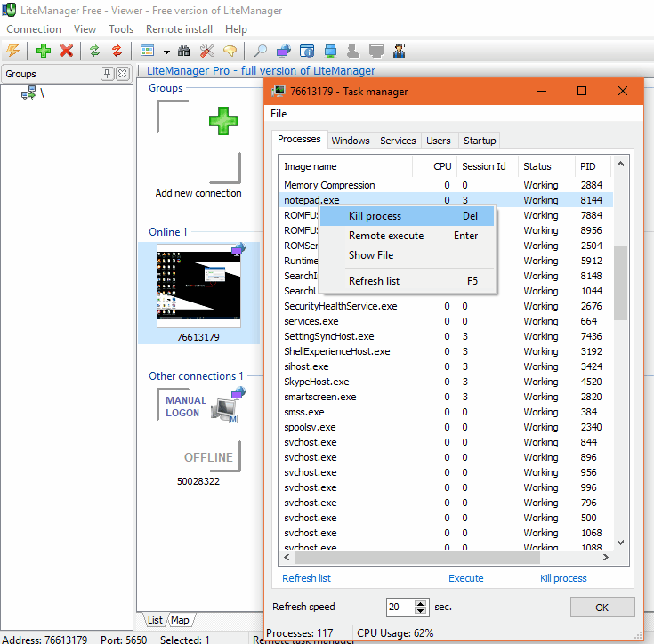This screenshot has height=644, width=654.
Task: Close the Groups panel
Action: point(122,74)
